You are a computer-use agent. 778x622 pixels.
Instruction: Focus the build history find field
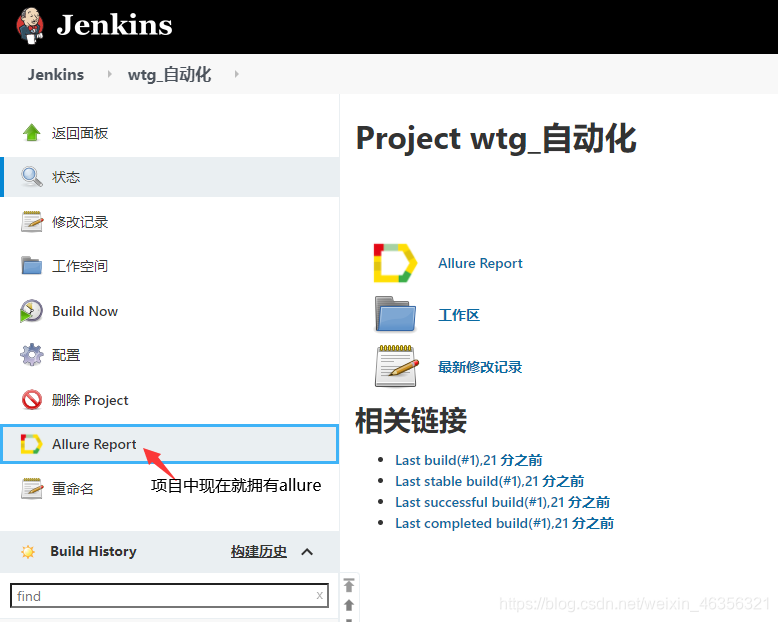coord(169,595)
